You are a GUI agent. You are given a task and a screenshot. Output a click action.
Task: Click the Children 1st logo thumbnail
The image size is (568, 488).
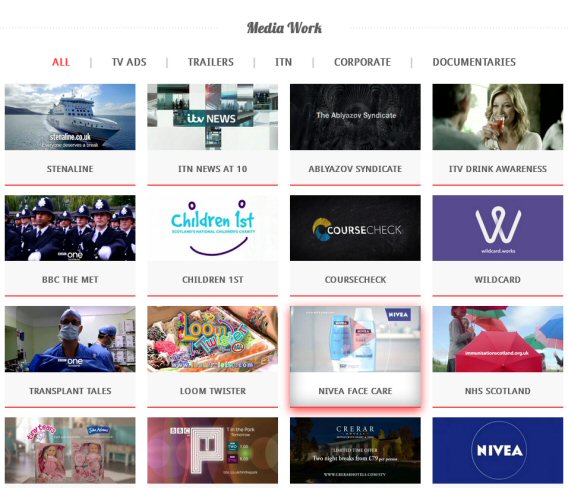(x=213, y=228)
